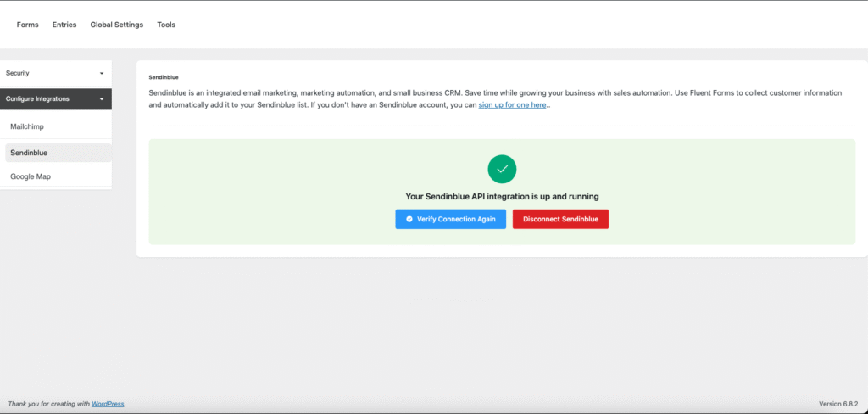
Task: Click the red Disconnect Sendinblue button
Action: (560, 219)
